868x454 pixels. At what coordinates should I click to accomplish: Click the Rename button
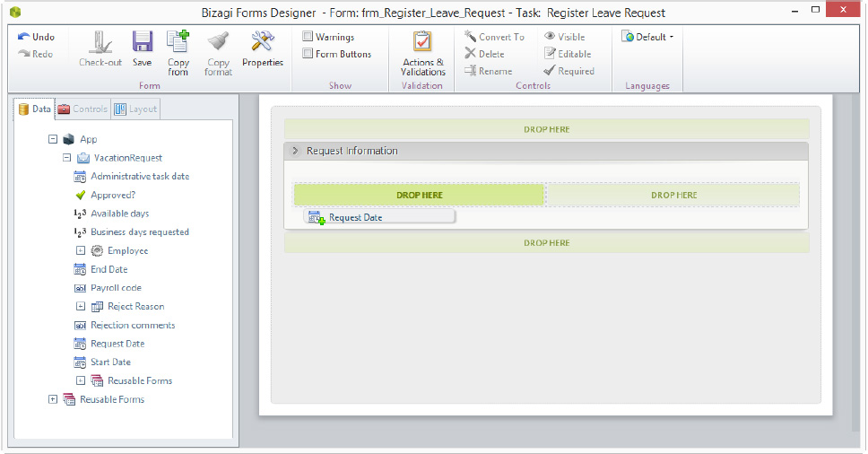[488, 71]
